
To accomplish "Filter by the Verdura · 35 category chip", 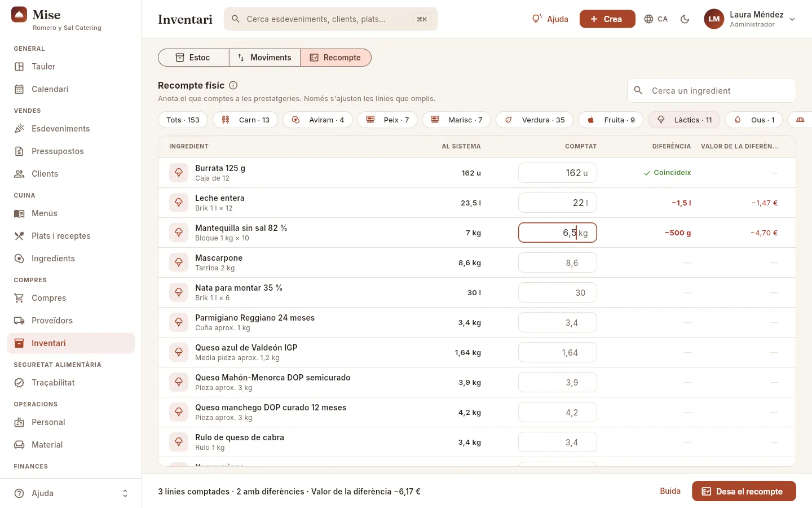I will [x=535, y=120].
